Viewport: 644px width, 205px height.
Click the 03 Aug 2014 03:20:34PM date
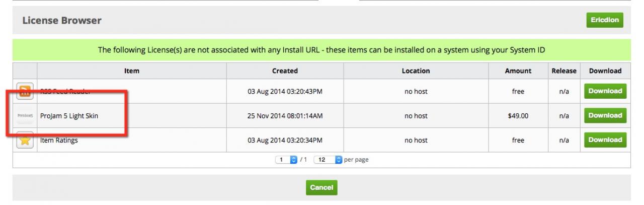pyautogui.click(x=285, y=140)
